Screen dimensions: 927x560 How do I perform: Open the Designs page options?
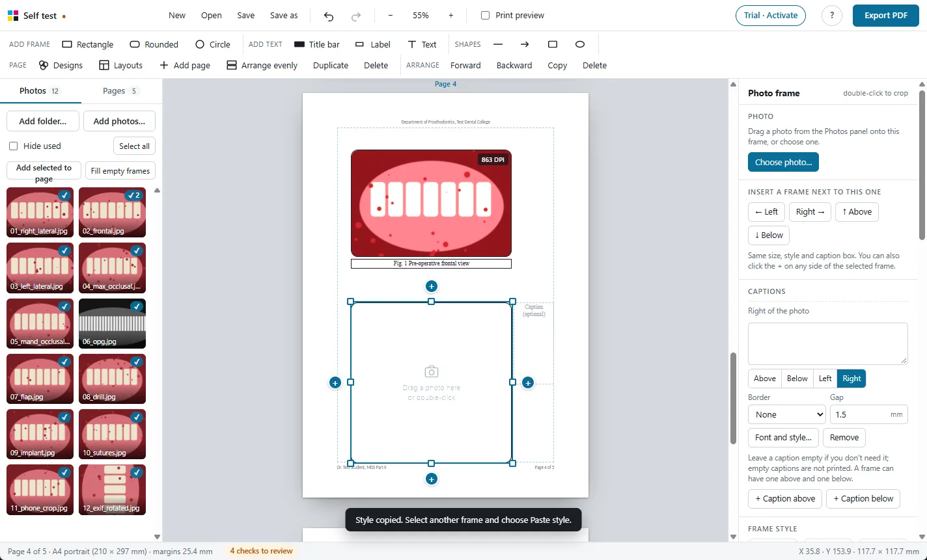61,65
